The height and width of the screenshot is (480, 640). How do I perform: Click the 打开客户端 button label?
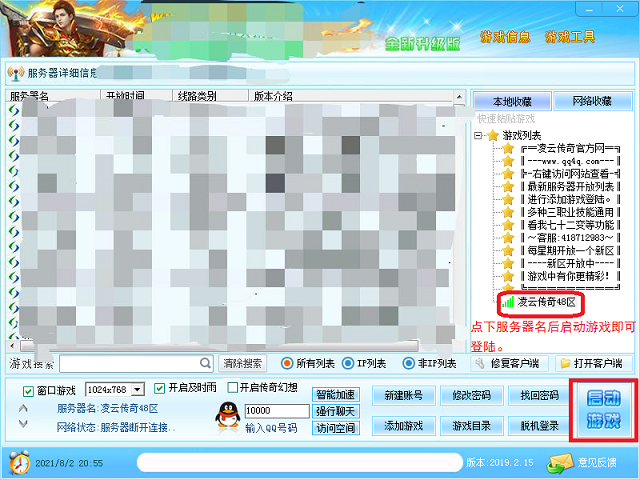[x=598, y=363]
